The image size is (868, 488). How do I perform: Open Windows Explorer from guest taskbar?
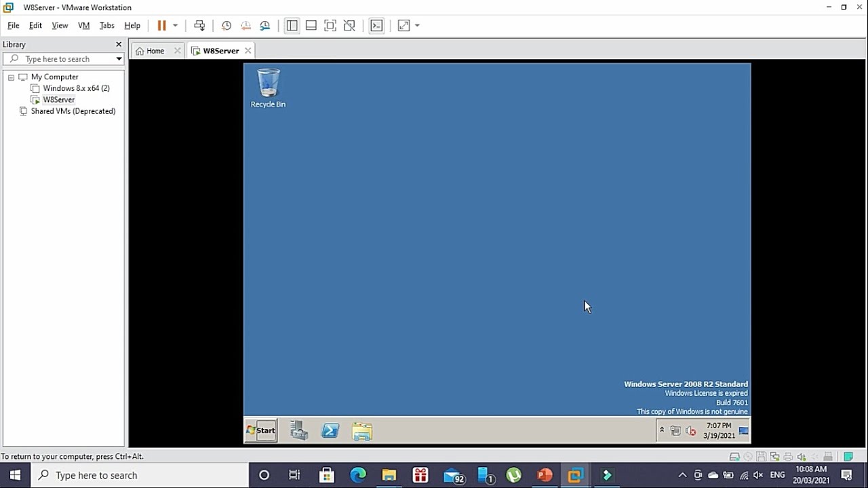coord(362,431)
